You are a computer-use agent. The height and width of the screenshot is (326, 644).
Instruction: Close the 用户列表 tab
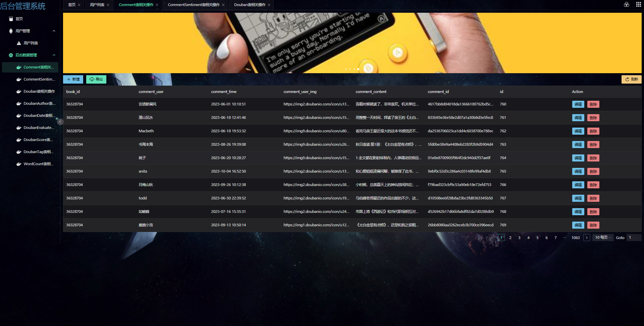(x=108, y=5)
